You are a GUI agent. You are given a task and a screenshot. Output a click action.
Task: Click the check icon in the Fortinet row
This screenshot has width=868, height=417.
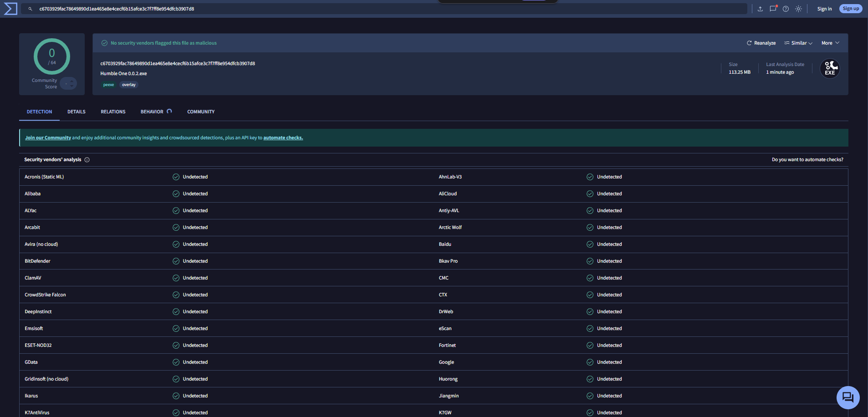pos(590,346)
